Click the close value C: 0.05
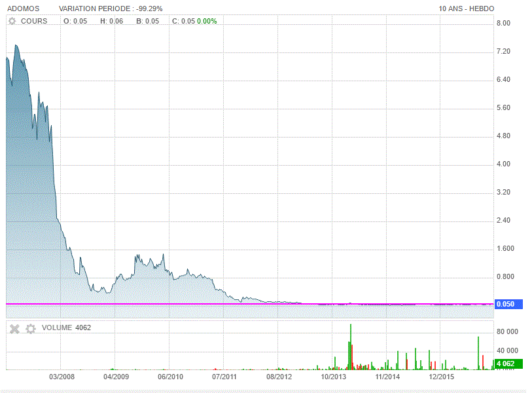 click(184, 21)
